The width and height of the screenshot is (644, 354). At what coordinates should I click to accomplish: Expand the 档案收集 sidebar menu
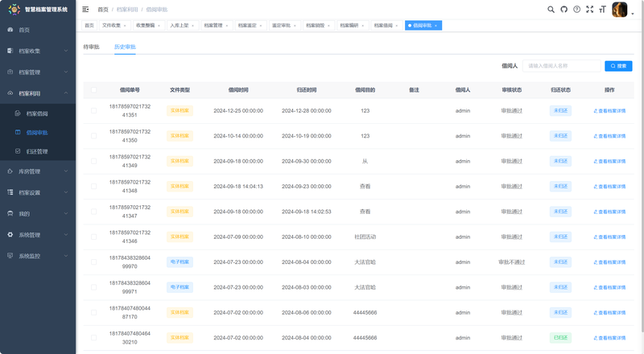click(x=30, y=51)
